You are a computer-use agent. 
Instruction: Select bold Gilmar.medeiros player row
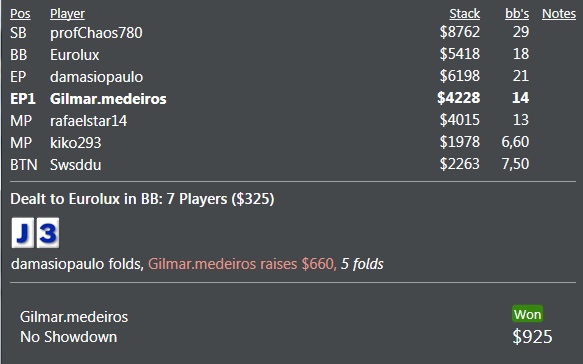[x=293, y=99]
